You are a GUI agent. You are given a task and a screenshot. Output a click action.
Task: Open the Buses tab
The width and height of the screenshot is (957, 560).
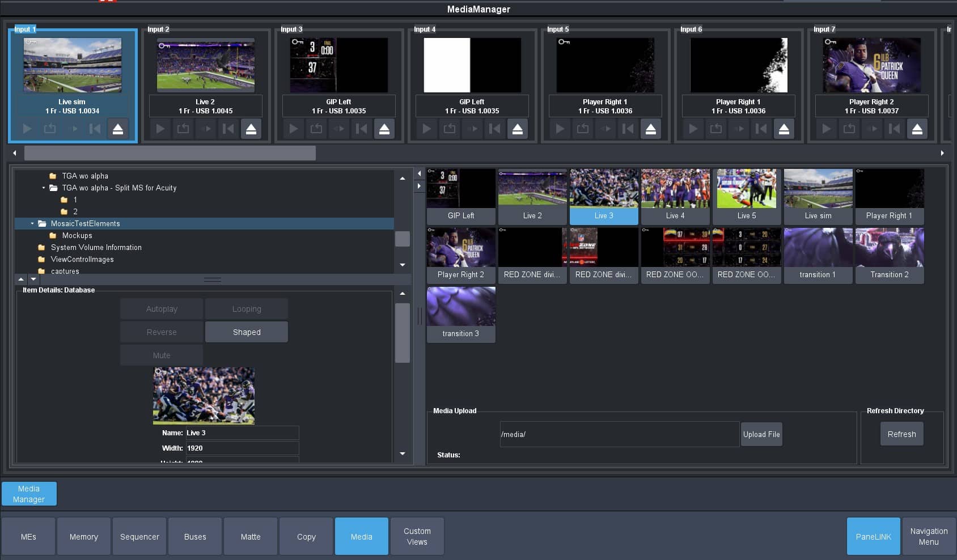195,536
